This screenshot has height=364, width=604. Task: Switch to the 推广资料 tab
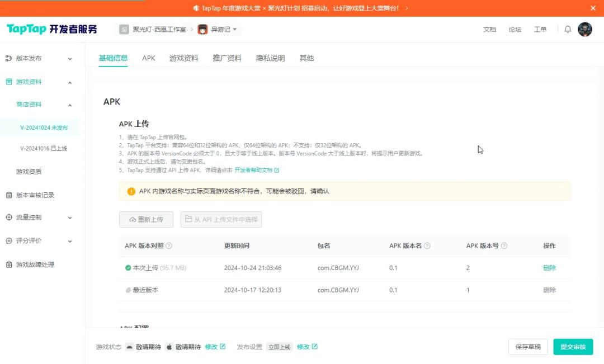227,58
